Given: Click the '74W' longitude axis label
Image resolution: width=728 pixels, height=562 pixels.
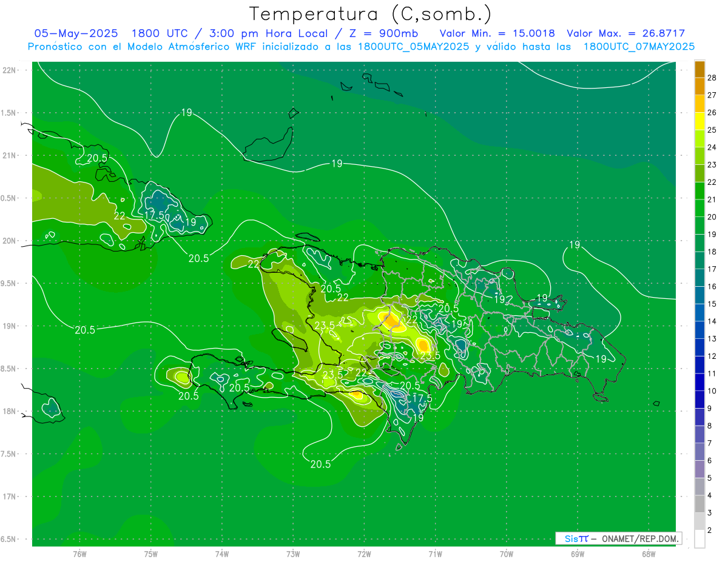Looking at the screenshot, I should tap(222, 554).
